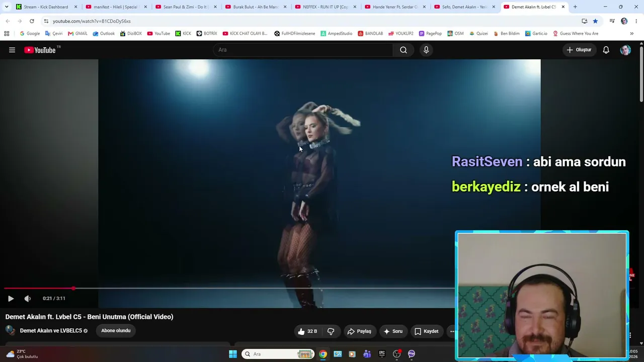Switch to the manifest - Hileli tab

(116, 7)
